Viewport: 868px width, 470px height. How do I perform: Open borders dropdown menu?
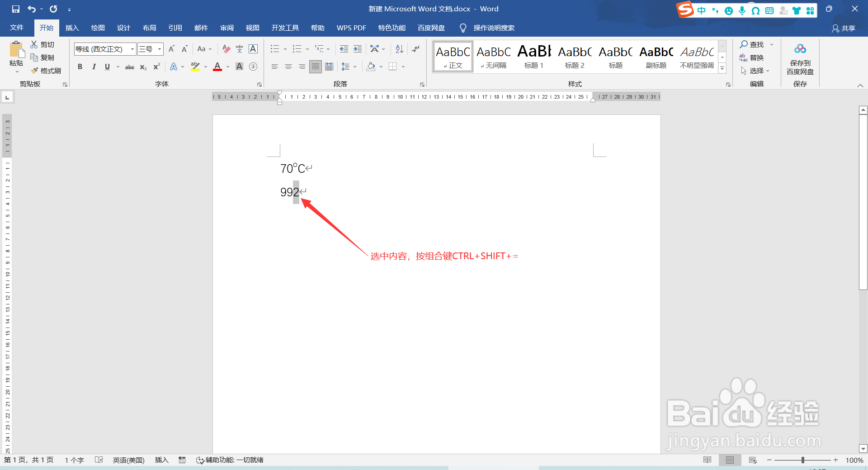[403, 66]
